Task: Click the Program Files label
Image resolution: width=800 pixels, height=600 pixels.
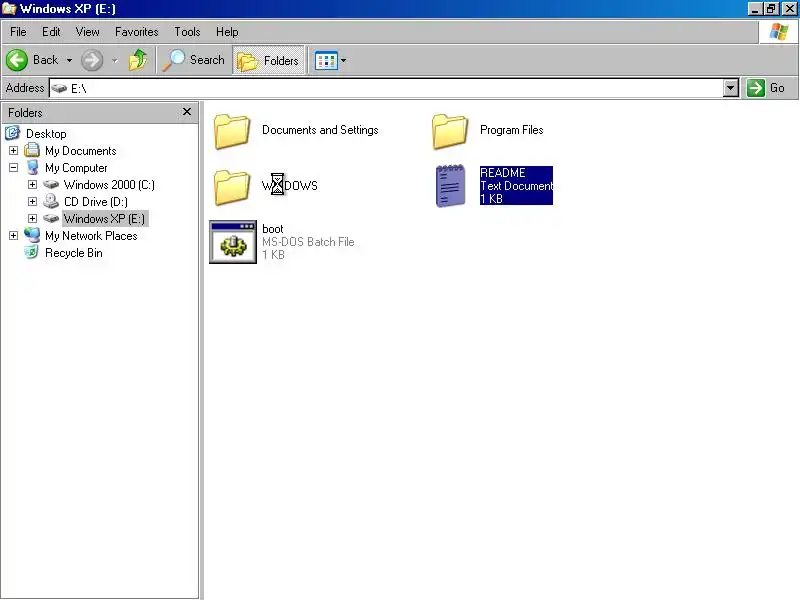Action: [512, 130]
